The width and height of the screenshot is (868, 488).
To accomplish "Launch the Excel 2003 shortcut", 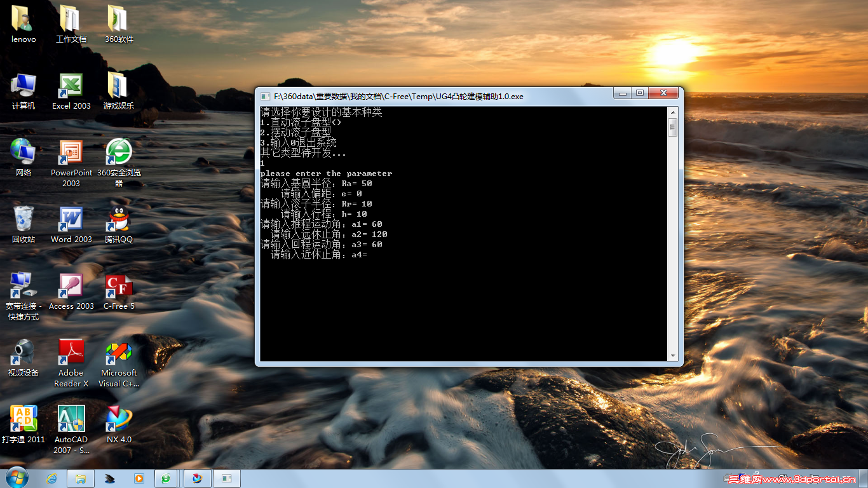I will [71, 85].
